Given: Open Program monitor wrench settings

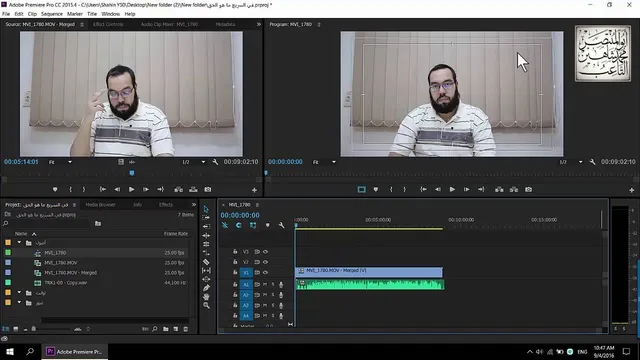Looking at the screenshot, I should [x=592, y=162].
